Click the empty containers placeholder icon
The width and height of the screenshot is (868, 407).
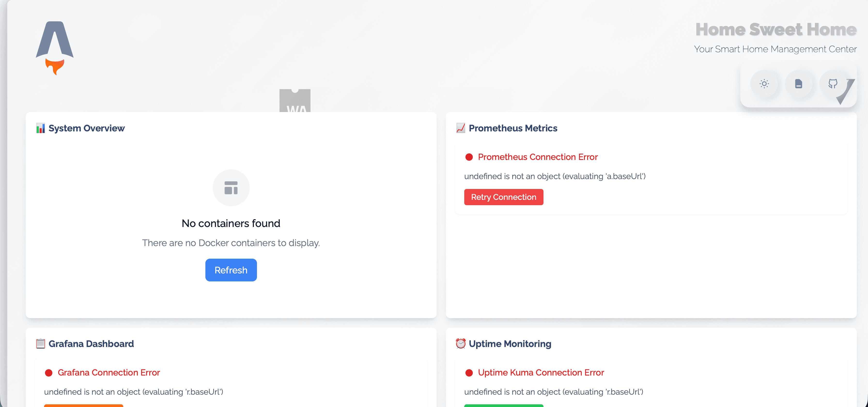tap(231, 188)
